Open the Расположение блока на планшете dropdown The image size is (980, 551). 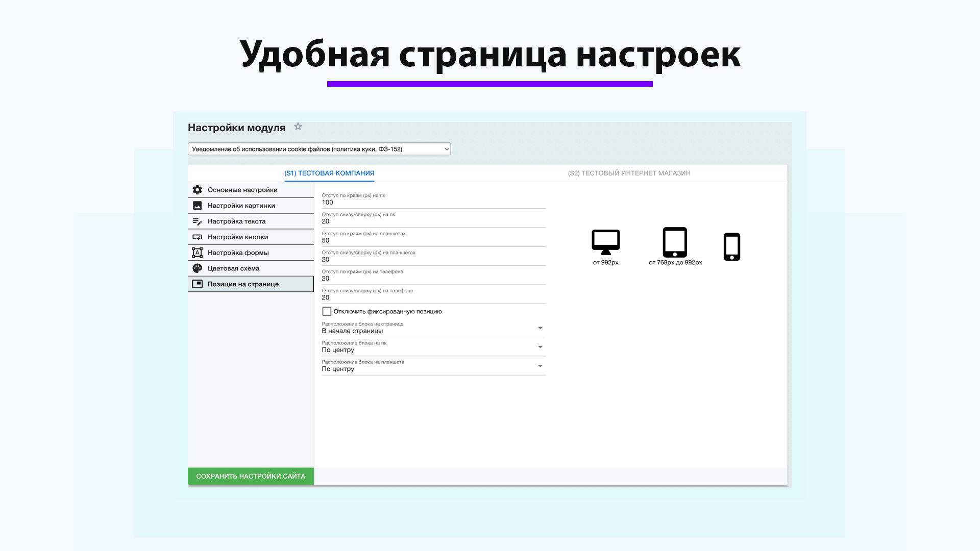coord(540,366)
